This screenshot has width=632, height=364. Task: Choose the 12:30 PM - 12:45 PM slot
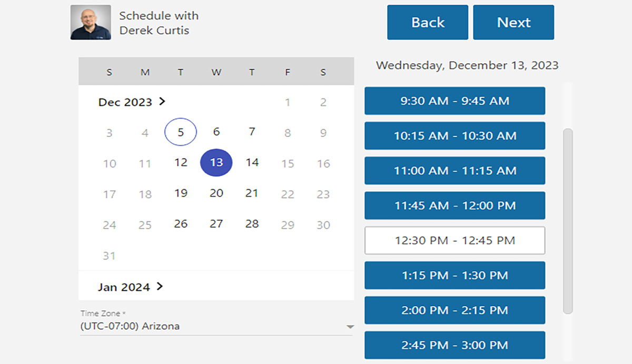[x=455, y=241]
